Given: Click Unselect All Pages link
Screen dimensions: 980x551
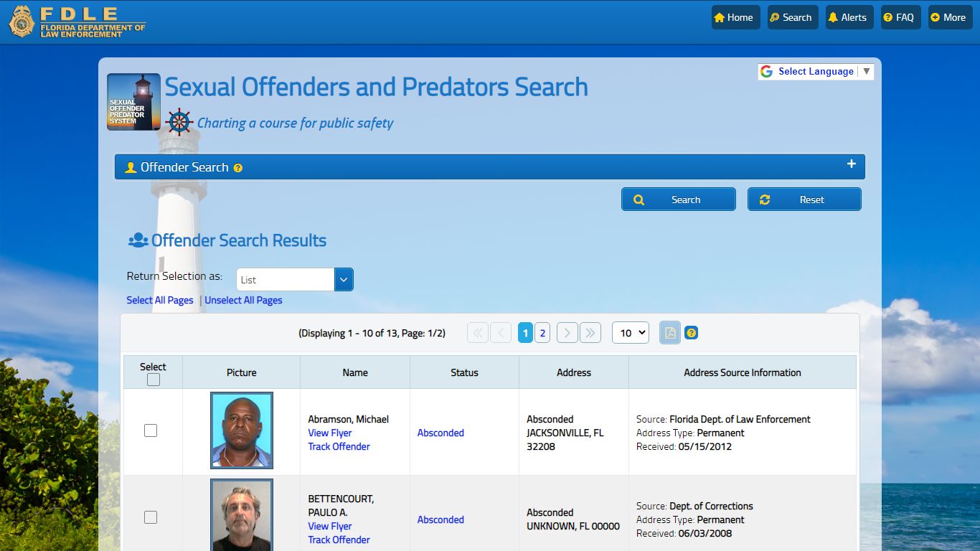Looking at the screenshot, I should pos(243,300).
